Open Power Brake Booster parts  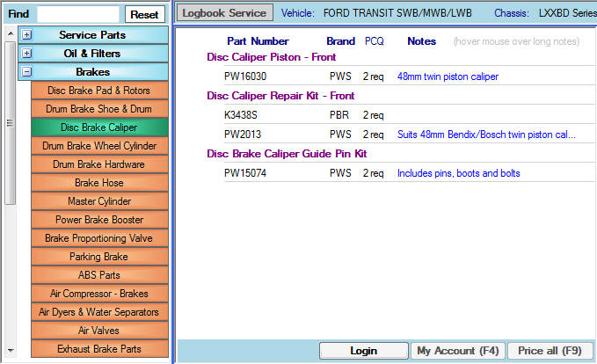pos(98,220)
